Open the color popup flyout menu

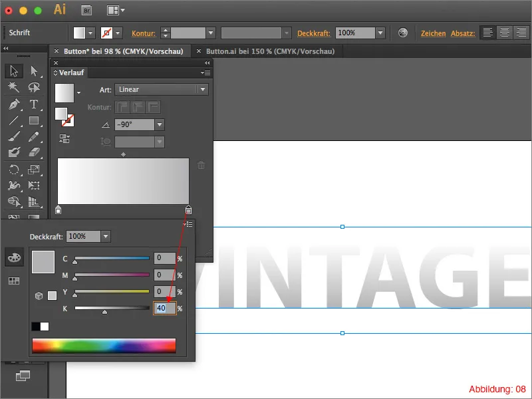pos(188,224)
